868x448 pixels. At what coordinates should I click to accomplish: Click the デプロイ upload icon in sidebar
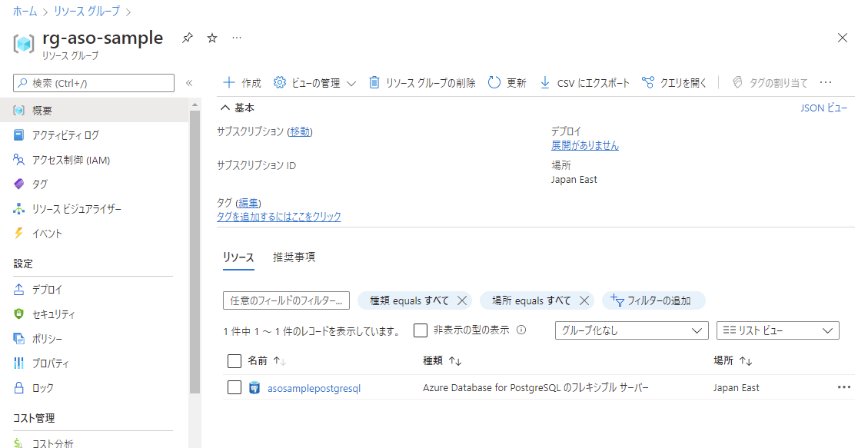point(18,289)
